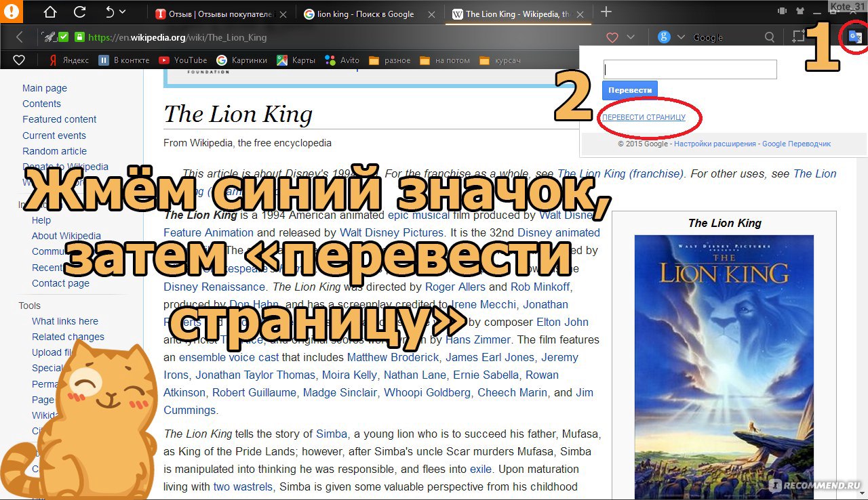Click the bookmarks bar heart icon
The width and height of the screenshot is (868, 500).
click(19, 60)
